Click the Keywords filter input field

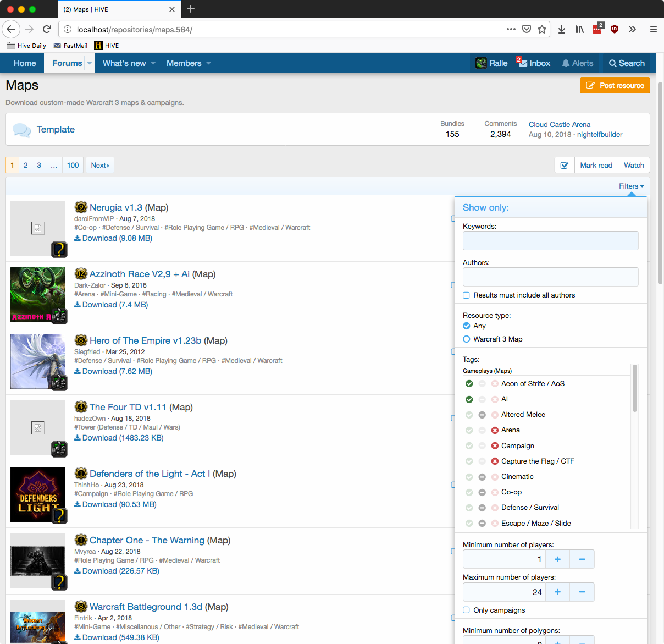click(551, 240)
